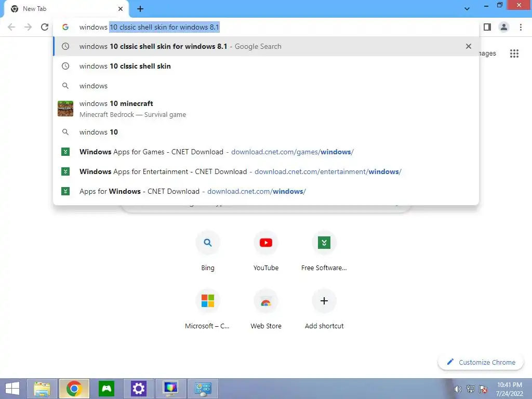Open the Windows Start button

click(12, 389)
